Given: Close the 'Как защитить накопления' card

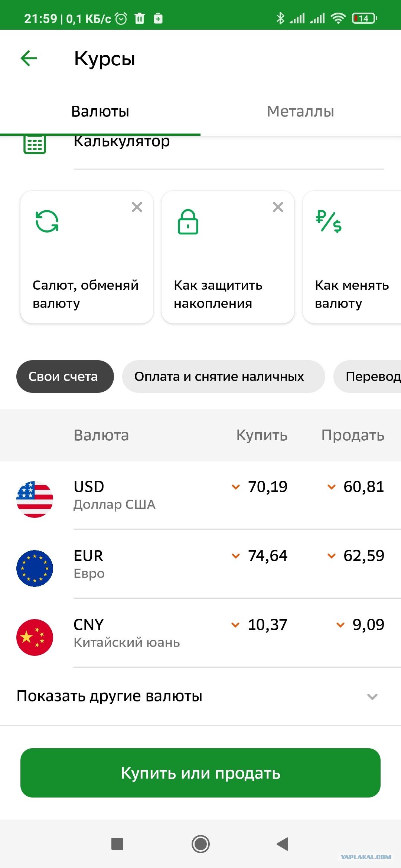Looking at the screenshot, I should coord(278,207).
